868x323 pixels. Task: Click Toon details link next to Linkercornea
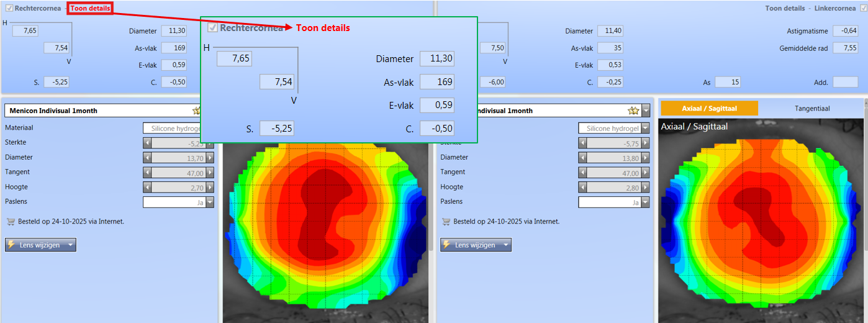click(785, 9)
